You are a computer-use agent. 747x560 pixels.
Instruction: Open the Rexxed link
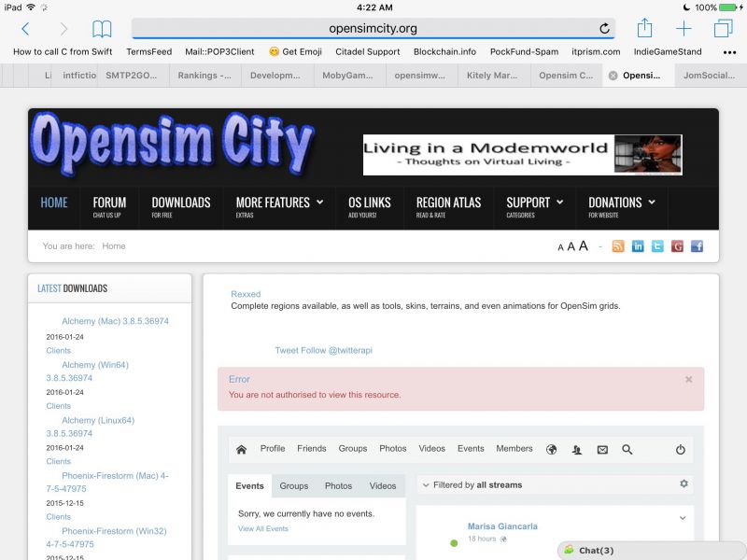tap(246, 294)
